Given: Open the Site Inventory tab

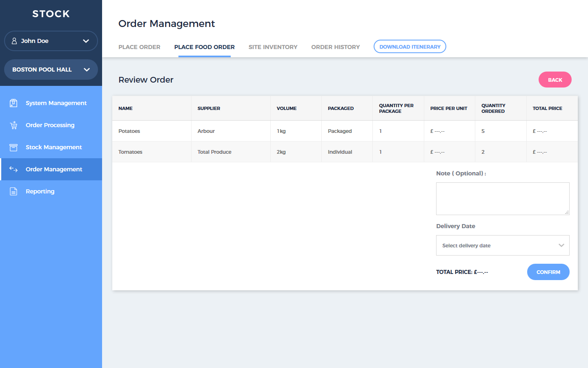Looking at the screenshot, I should [273, 47].
